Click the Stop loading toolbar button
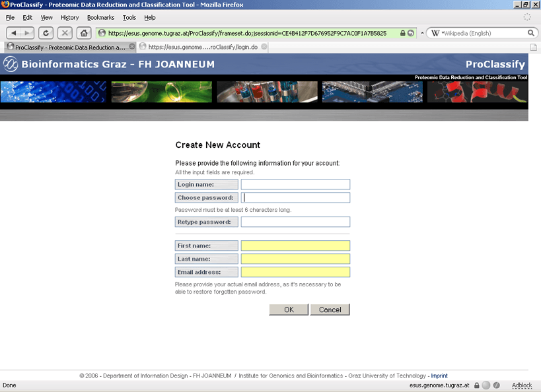Screen dimensions: 541x392 coord(65,33)
